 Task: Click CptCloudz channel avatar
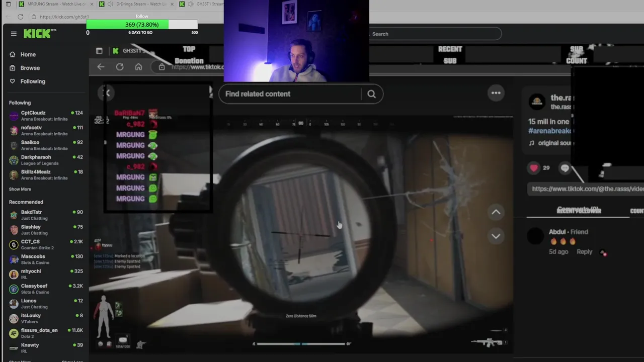[14, 116]
